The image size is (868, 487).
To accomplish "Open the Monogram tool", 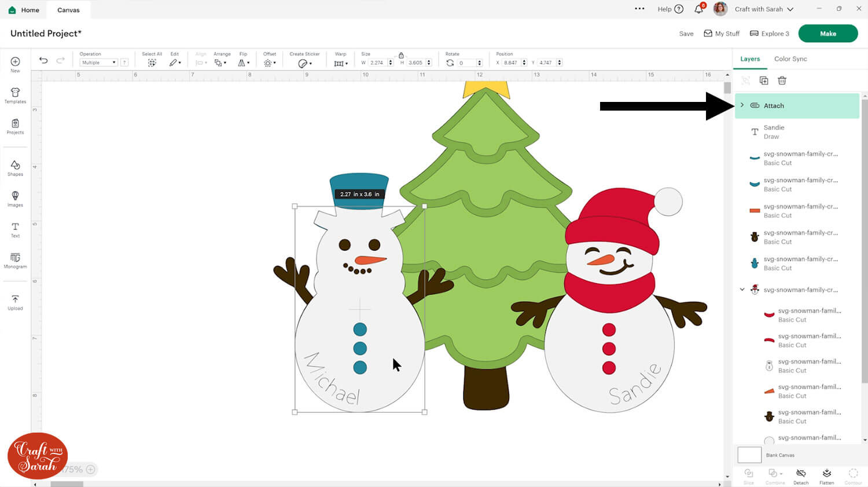I will [x=15, y=260].
